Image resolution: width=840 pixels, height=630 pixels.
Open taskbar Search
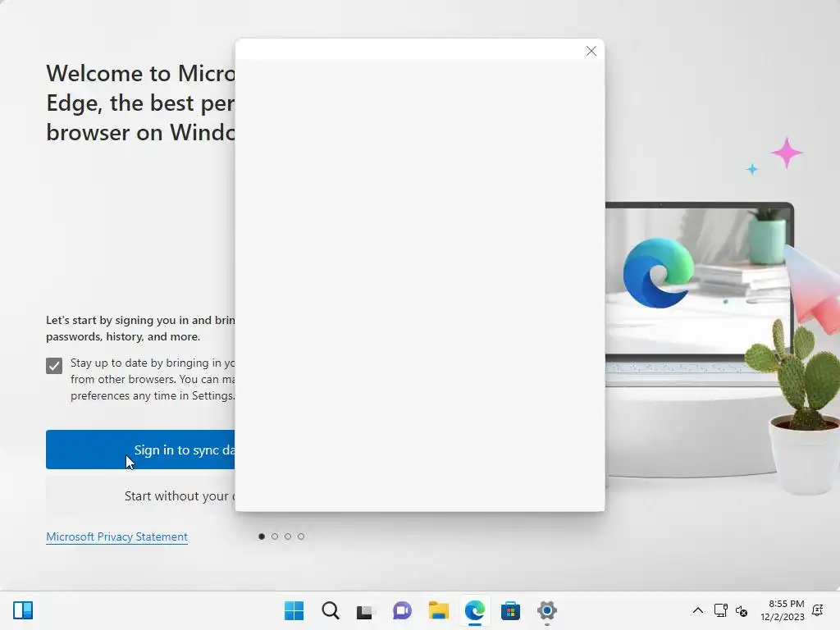[x=330, y=610]
